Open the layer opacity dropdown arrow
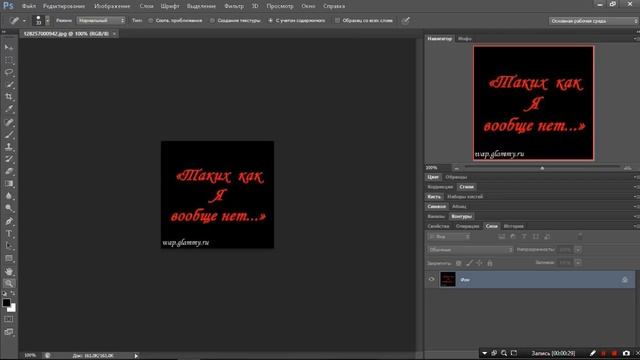 [578, 249]
